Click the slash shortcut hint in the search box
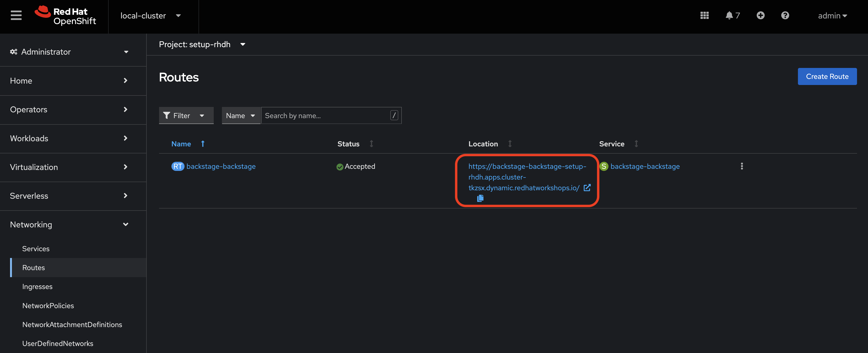 [394, 116]
